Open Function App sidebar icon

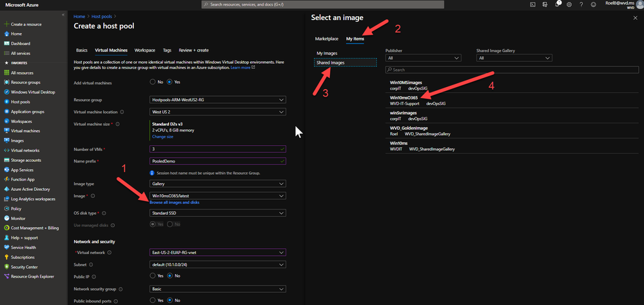click(x=6, y=180)
